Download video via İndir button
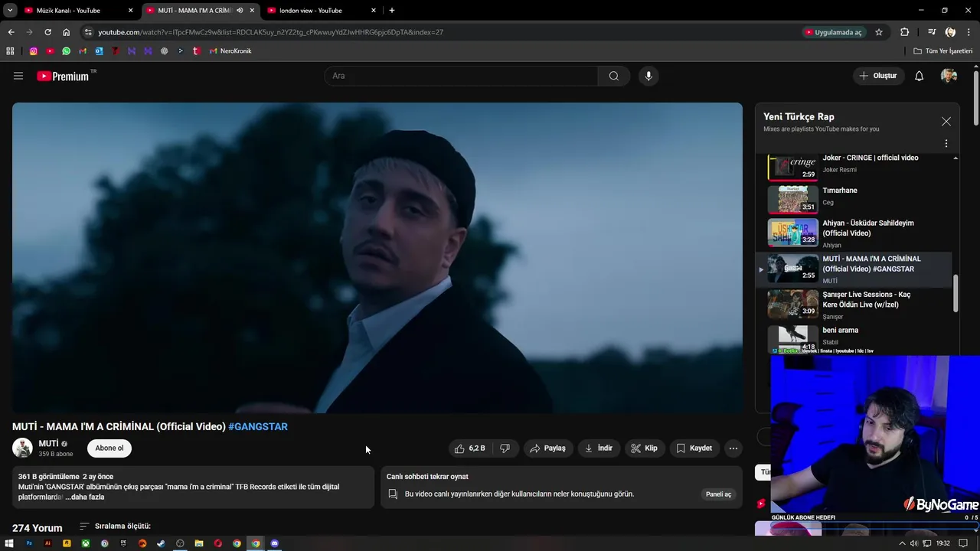 point(599,448)
